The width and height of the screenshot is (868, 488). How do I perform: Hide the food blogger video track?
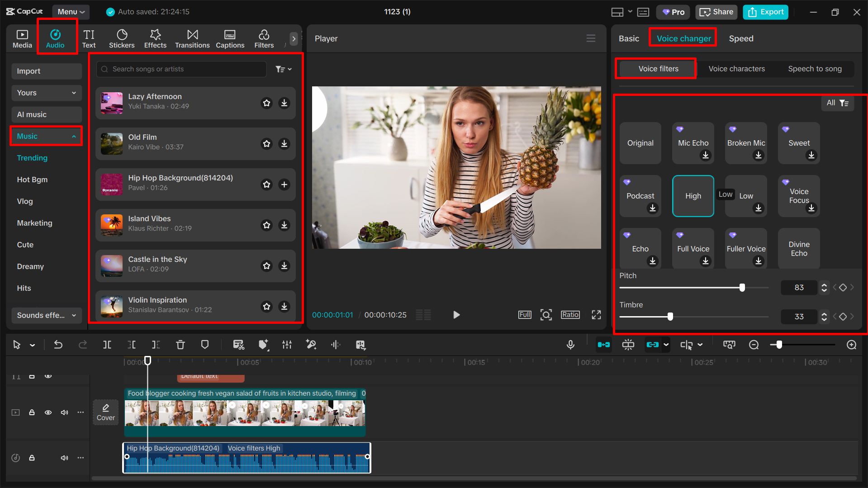[48, 412]
